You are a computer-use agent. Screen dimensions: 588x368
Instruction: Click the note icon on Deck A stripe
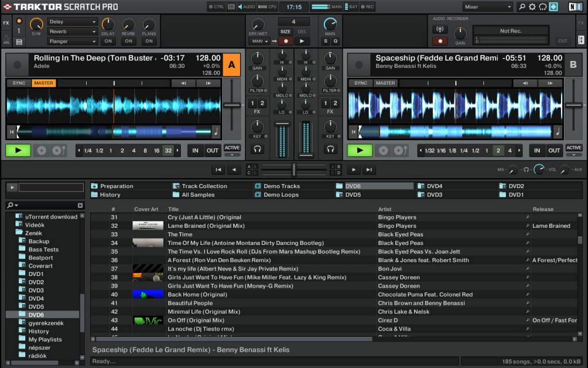[216, 132]
